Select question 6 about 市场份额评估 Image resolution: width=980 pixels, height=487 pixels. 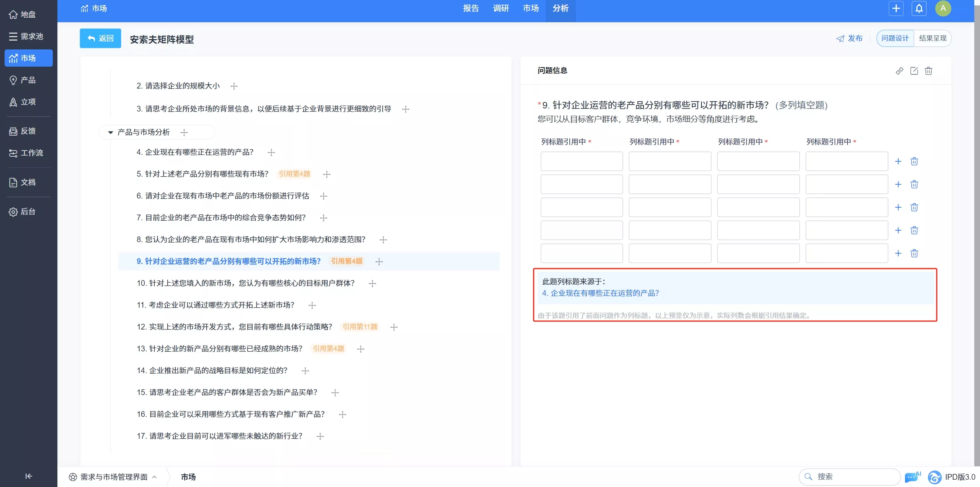(x=223, y=196)
